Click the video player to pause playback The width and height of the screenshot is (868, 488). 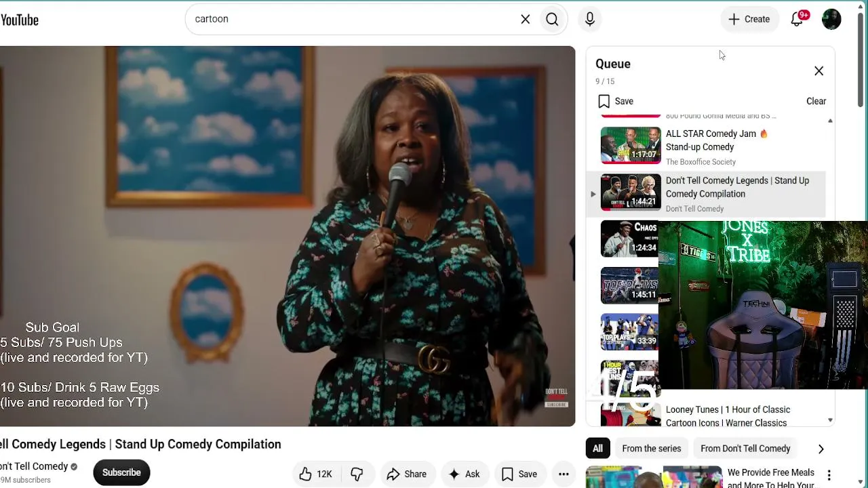pyautogui.click(x=288, y=236)
